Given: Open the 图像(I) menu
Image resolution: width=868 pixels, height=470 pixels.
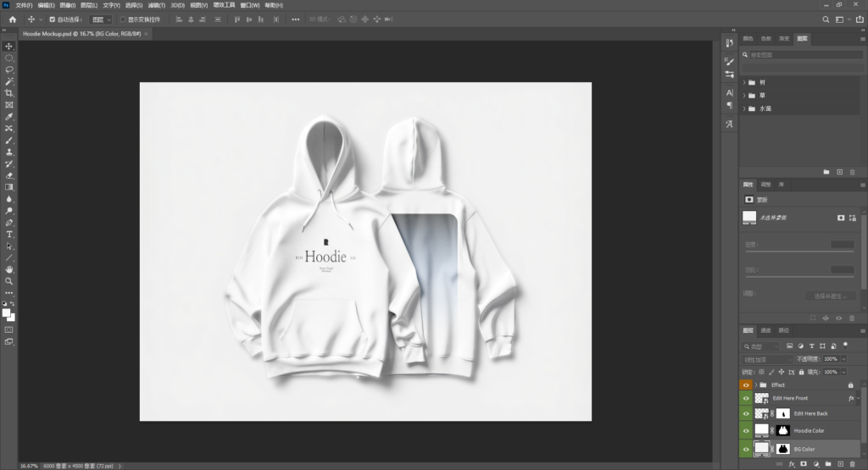Looking at the screenshot, I should point(68,5).
